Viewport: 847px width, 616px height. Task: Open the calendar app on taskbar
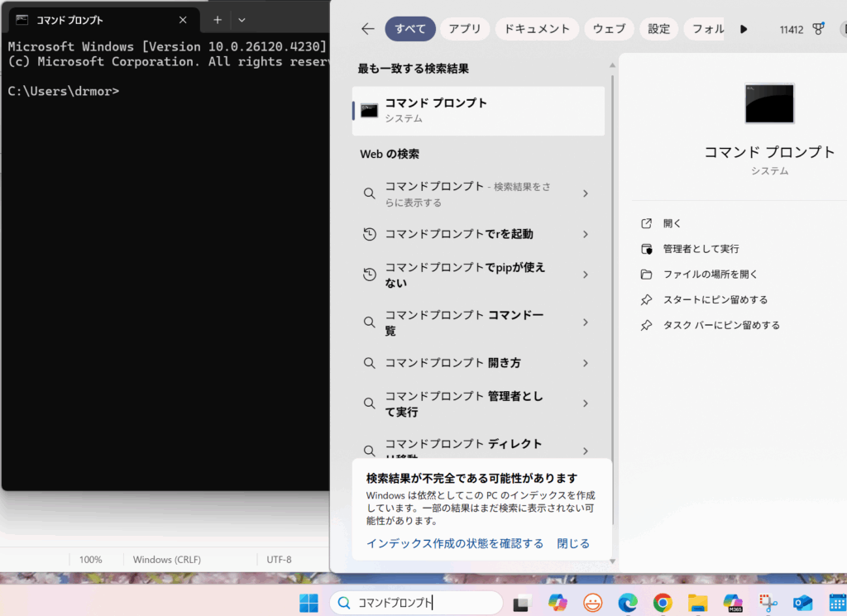[837, 603]
